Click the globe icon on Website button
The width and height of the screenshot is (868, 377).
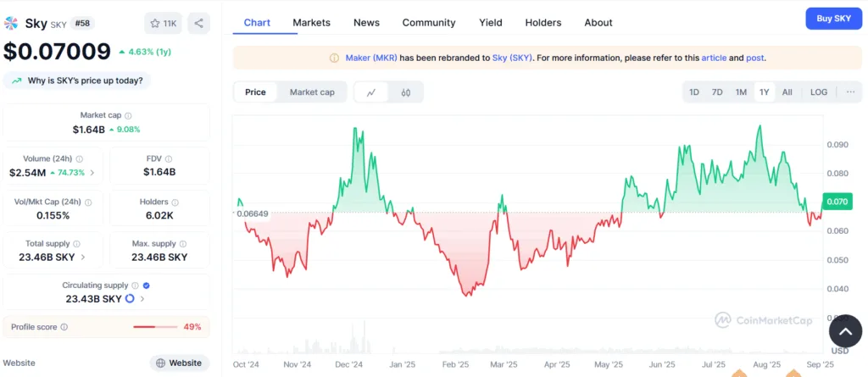(160, 363)
